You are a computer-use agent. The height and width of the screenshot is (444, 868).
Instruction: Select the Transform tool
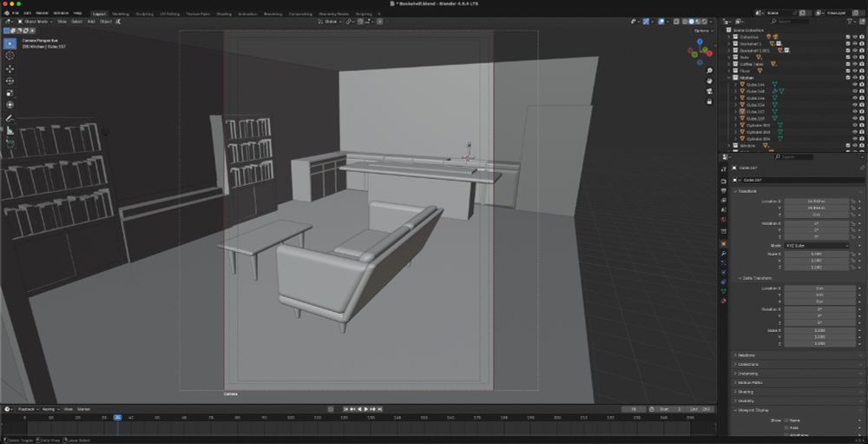click(x=10, y=105)
